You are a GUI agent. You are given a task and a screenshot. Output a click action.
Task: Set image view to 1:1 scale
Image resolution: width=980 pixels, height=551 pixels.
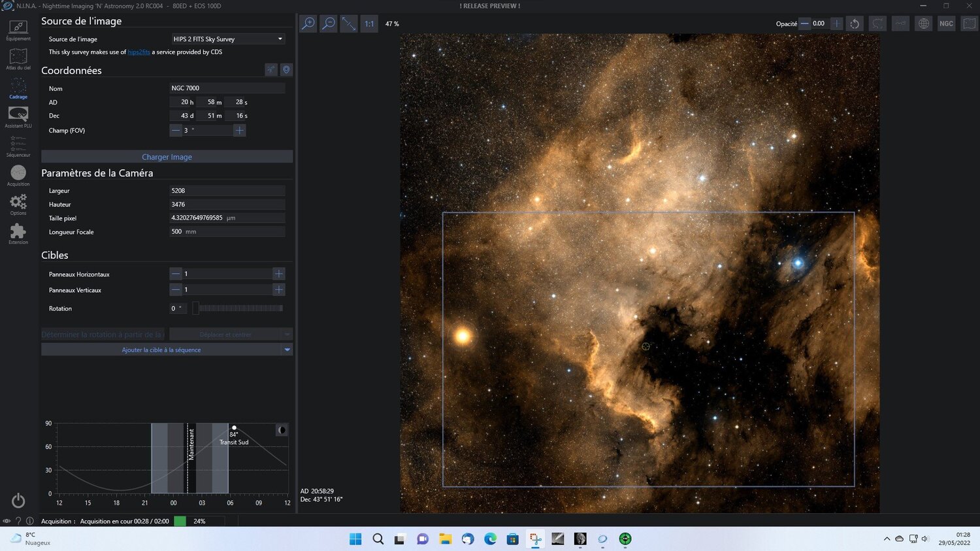click(368, 23)
